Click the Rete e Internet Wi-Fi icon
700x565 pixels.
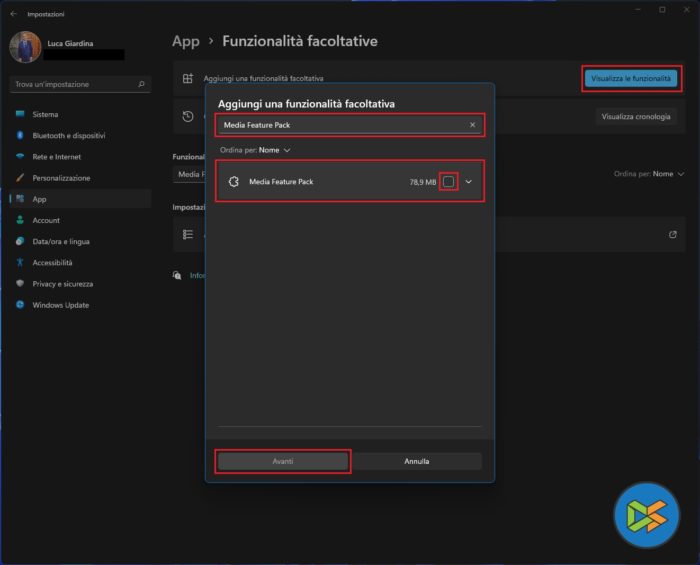[20, 157]
